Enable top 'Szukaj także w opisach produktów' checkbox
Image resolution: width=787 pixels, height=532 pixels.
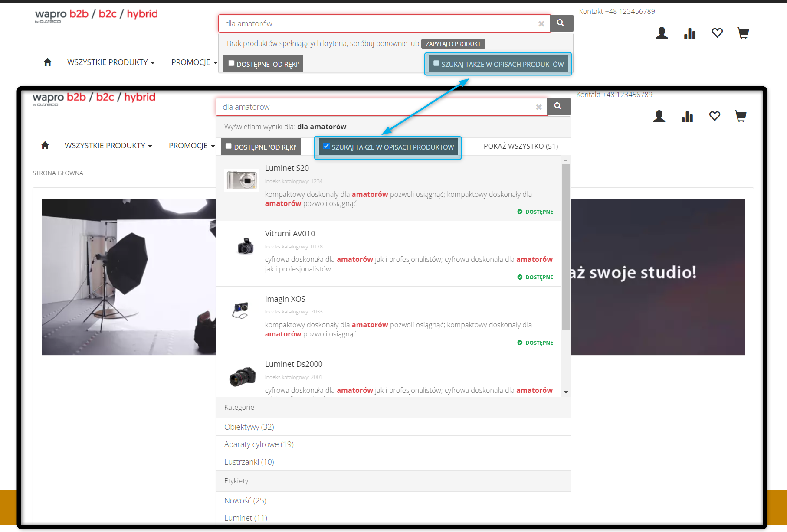pyautogui.click(x=436, y=63)
